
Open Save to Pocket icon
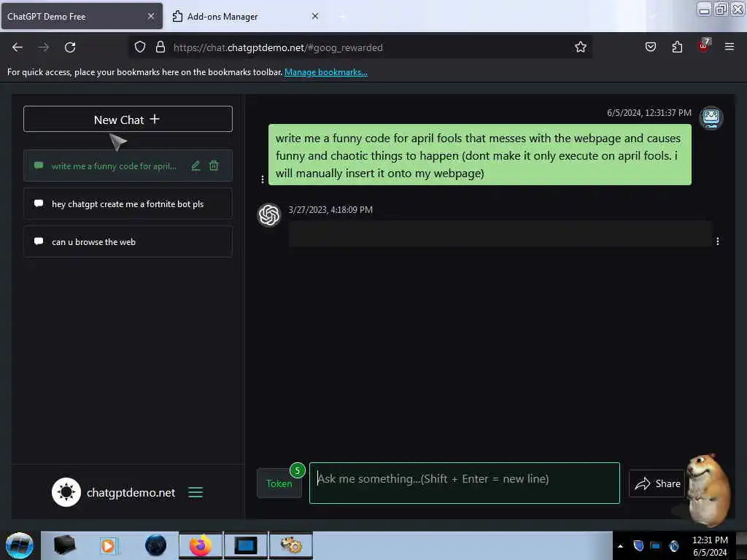[x=651, y=47]
